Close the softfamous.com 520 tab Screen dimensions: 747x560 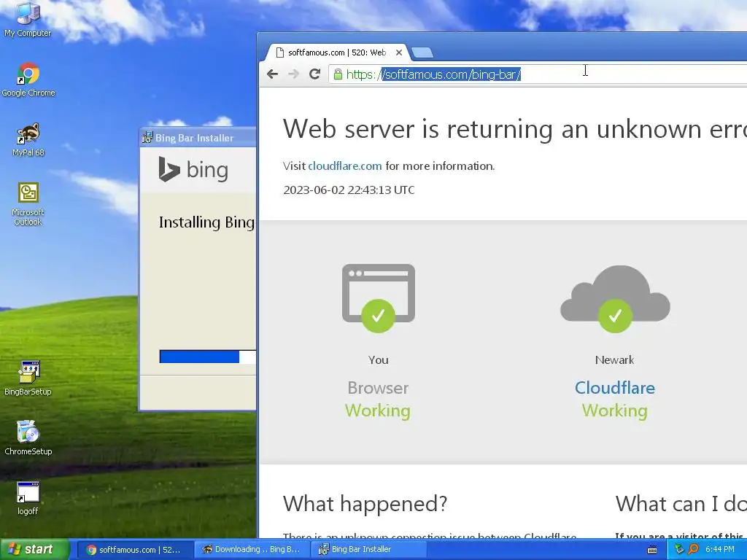399,52
